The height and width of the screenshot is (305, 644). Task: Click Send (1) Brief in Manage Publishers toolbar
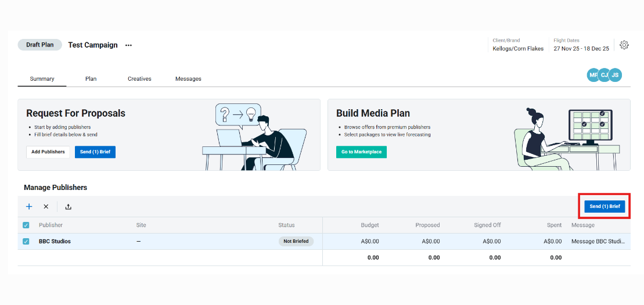(605, 206)
